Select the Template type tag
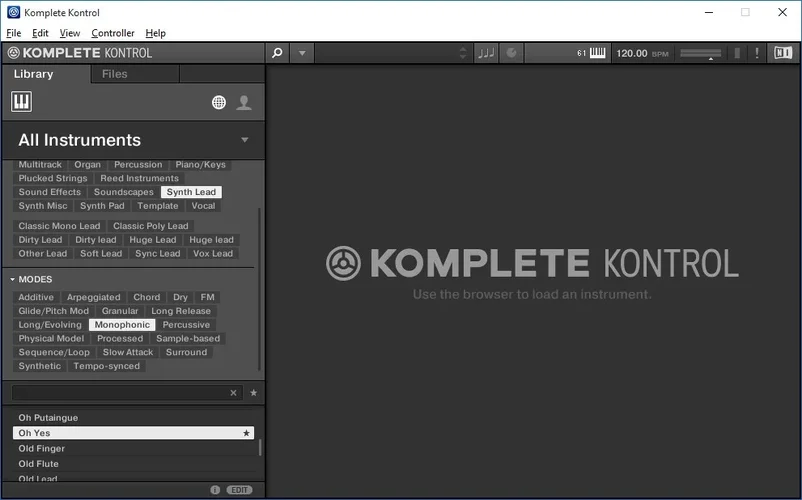802x500 pixels. [158, 206]
